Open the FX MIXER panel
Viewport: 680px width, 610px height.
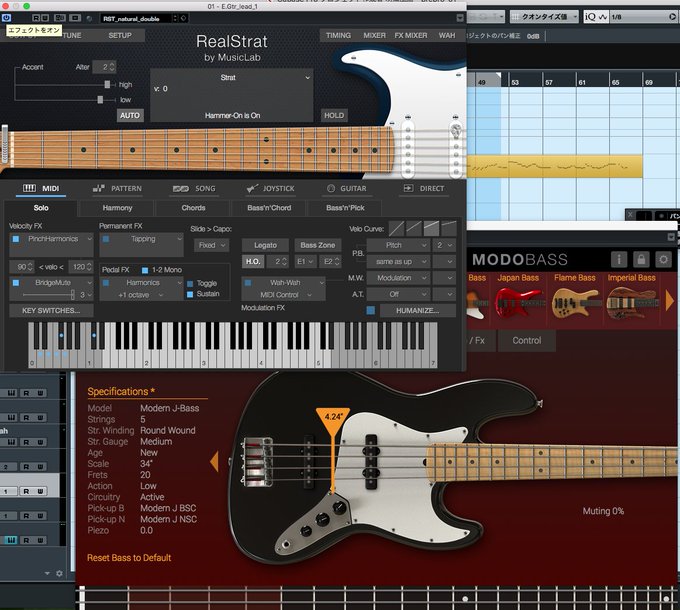pyautogui.click(x=411, y=36)
